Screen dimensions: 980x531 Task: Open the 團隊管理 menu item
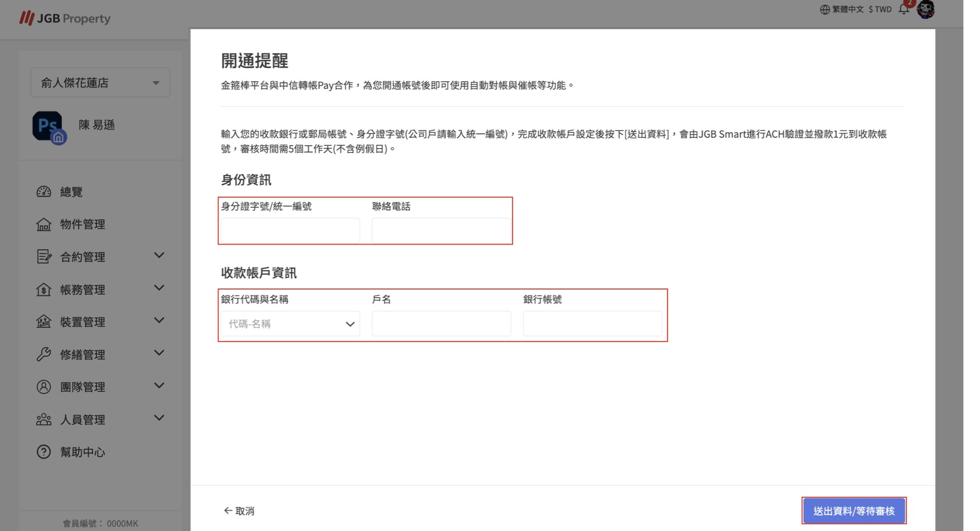coord(83,387)
